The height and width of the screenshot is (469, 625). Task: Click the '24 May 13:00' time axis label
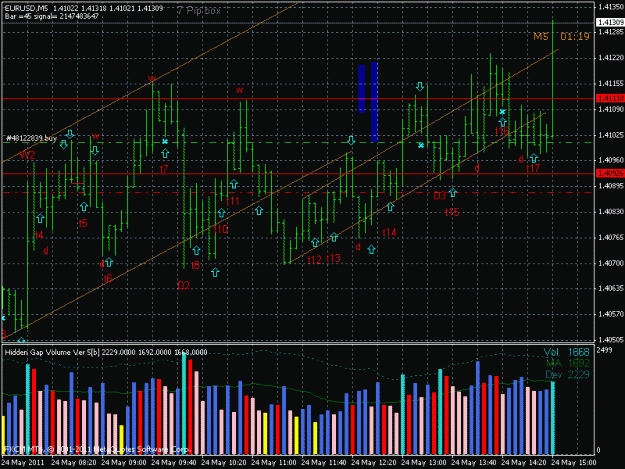(x=424, y=463)
